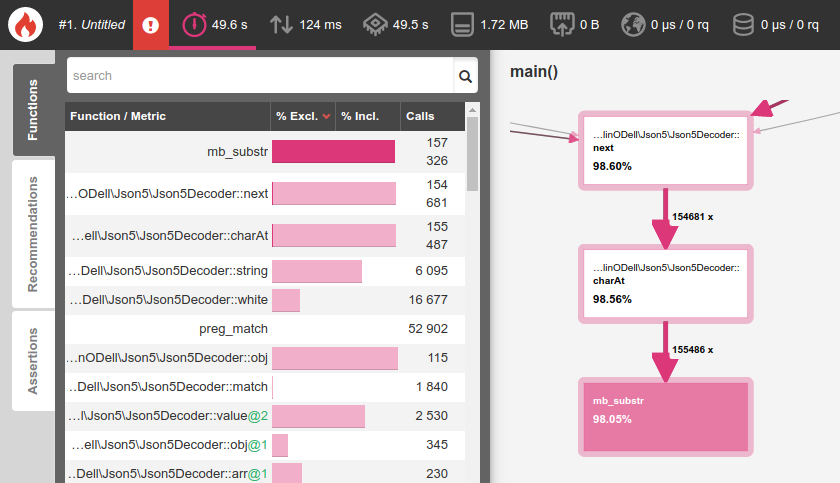Image resolution: width=840 pixels, height=483 pixels.
Task: Click the Blackfire flame logo
Action: [25, 24]
